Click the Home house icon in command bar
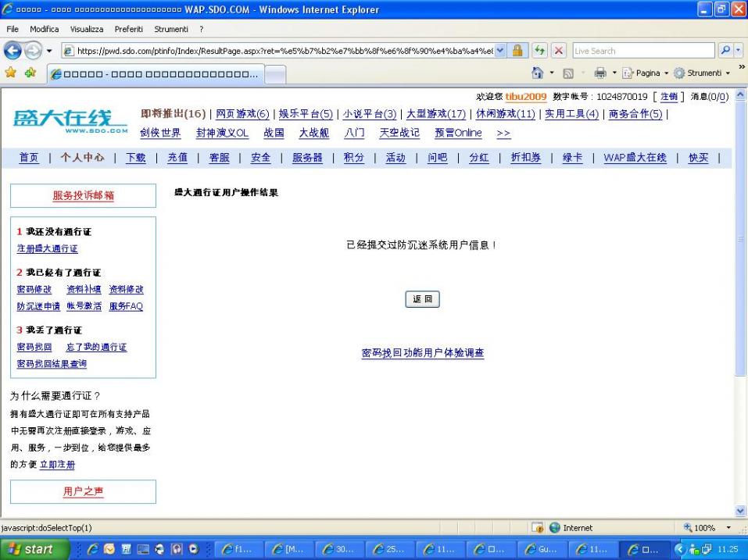The height and width of the screenshot is (560, 748). pyautogui.click(x=537, y=73)
